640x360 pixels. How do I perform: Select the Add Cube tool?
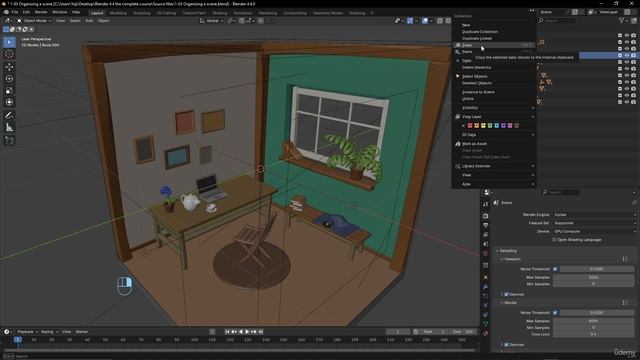[x=9, y=140]
